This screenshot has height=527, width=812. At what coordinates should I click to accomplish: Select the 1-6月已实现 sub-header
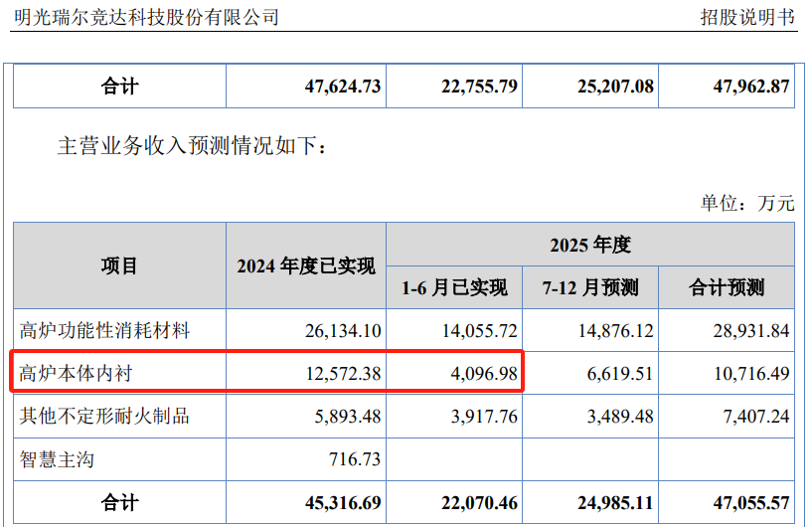pos(454,288)
